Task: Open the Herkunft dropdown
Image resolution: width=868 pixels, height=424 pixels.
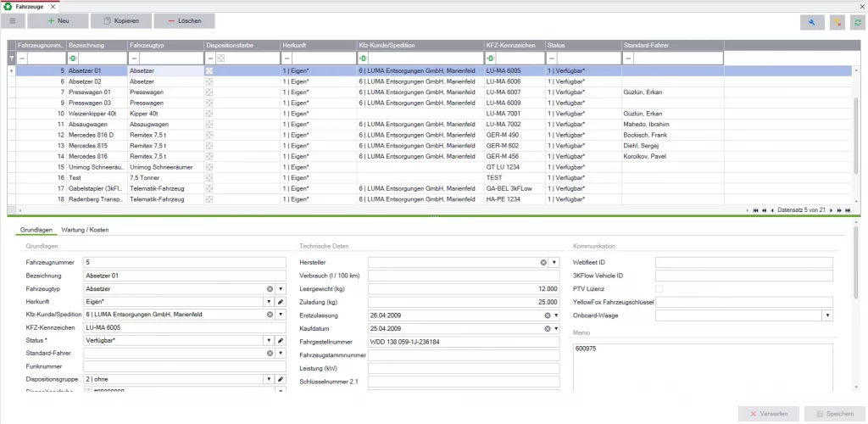Action: click(x=270, y=302)
